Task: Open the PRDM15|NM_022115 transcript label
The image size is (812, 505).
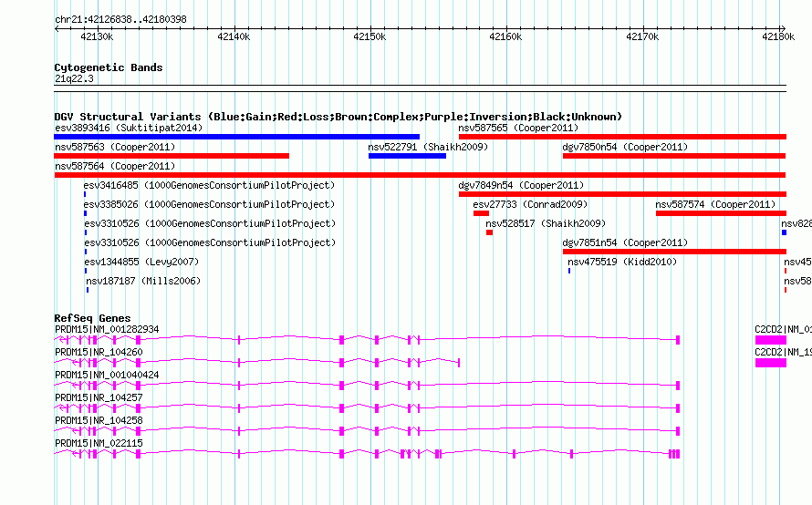Action: [99, 443]
